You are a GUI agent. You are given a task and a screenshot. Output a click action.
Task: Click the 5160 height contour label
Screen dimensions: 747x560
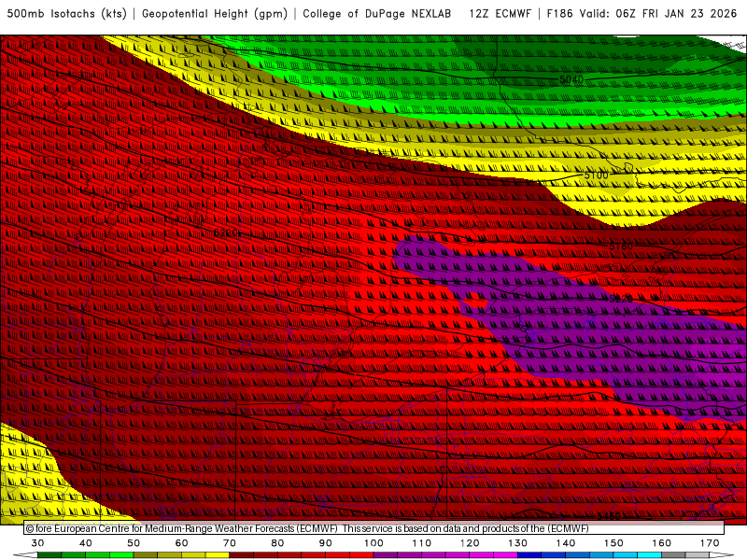pos(621,246)
